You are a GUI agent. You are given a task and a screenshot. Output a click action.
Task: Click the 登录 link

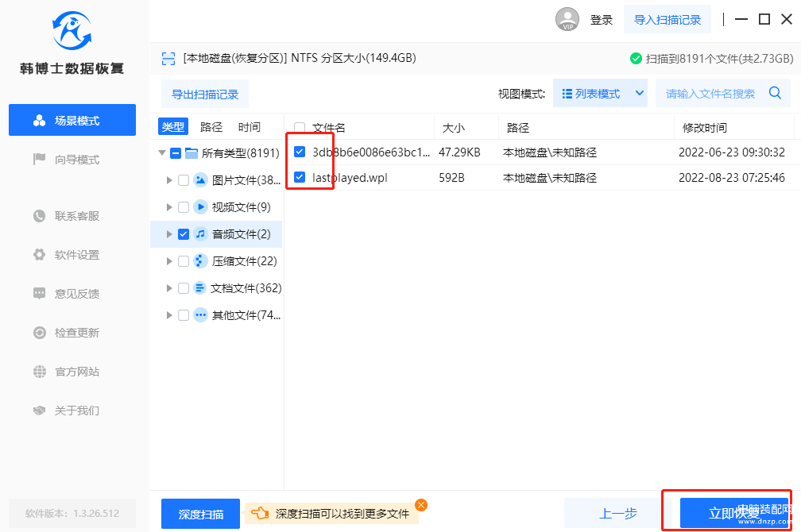click(601, 20)
